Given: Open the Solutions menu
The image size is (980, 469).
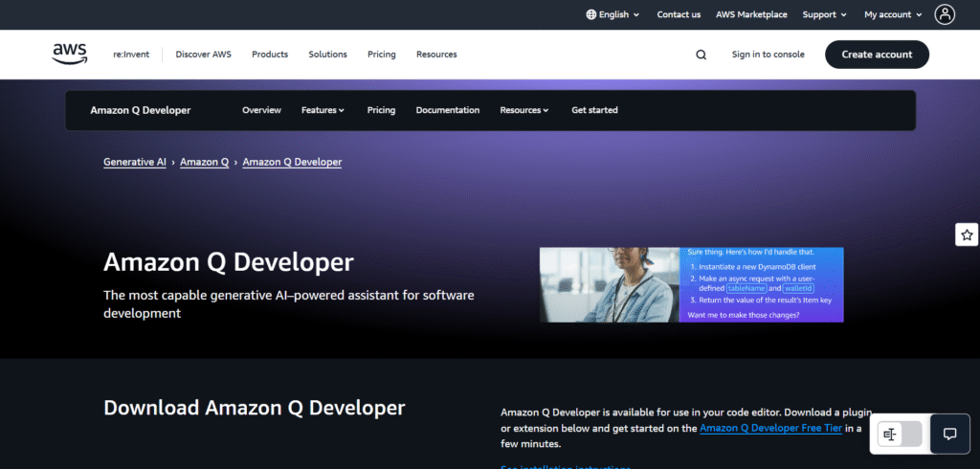Looking at the screenshot, I should [327, 55].
